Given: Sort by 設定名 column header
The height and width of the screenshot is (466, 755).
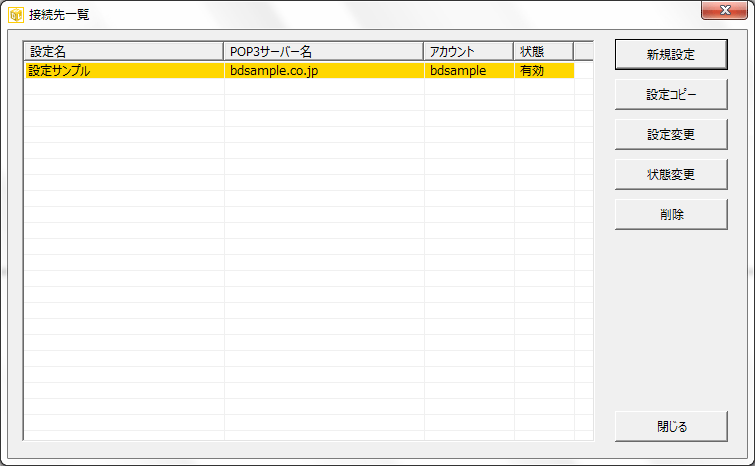Looking at the screenshot, I should [124, 51].
